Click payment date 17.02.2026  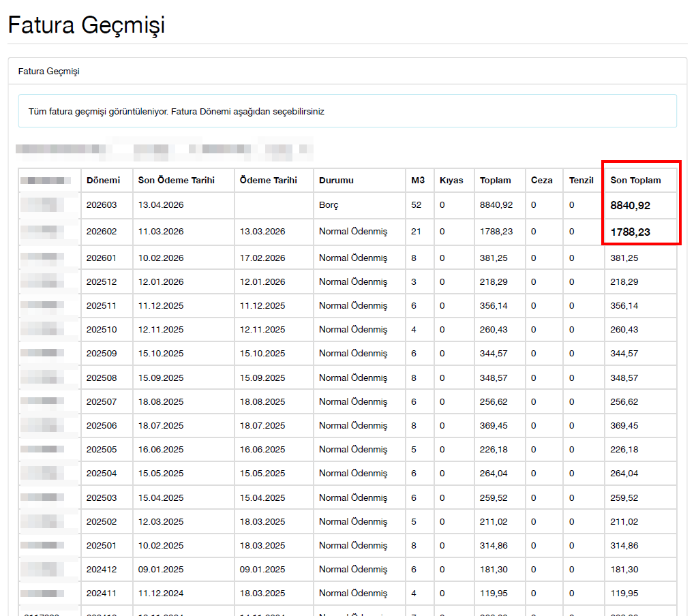[262, 258]
